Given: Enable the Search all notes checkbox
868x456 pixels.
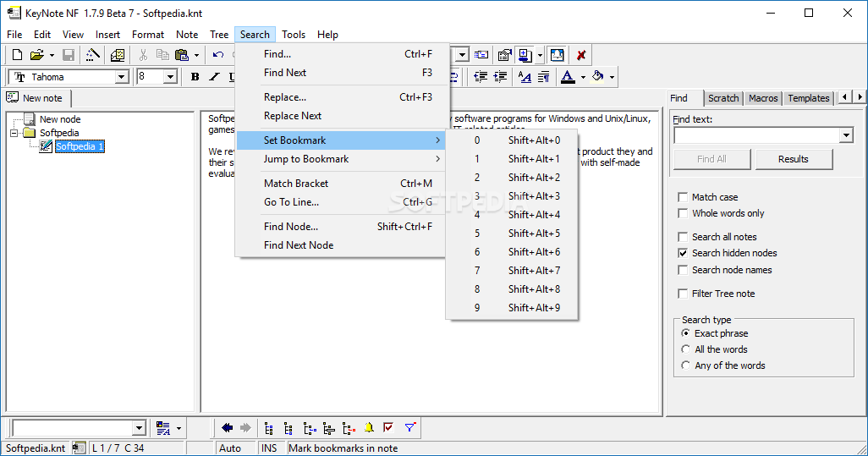Looking at the screenshot, I should coord(683,237).
